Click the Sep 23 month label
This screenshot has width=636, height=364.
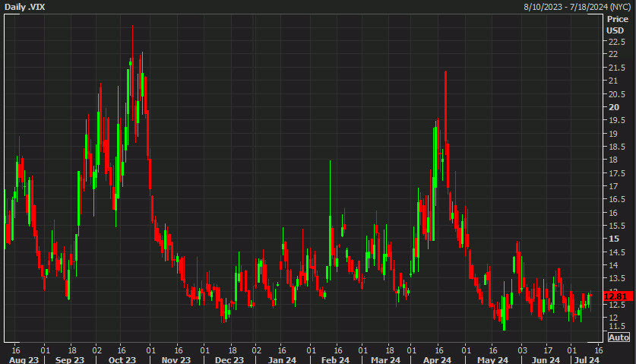70,360
